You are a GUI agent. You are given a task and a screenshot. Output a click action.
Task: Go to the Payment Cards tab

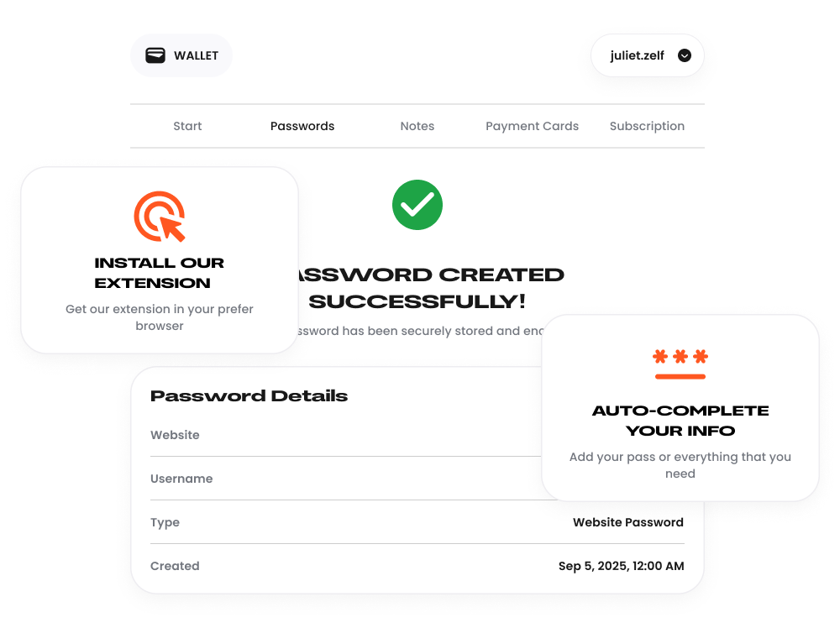point(532,126)
